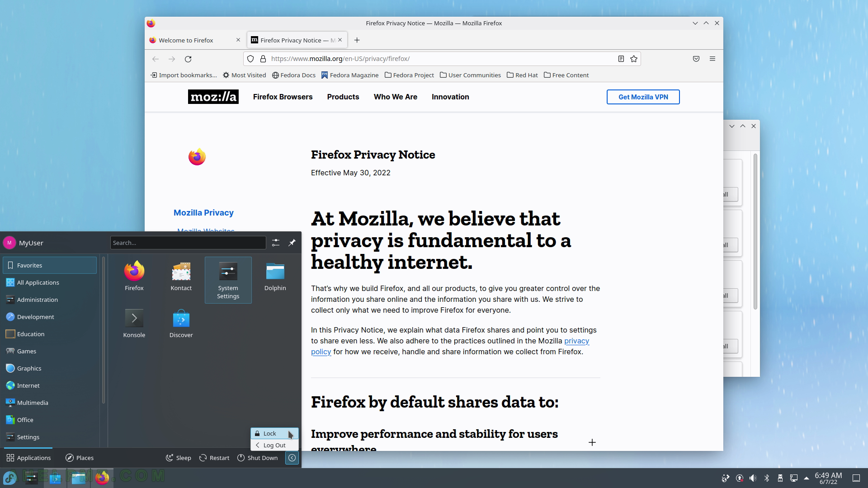Go forward in Firefox history
This screenshot has width=868, height=488.
pos(172,59)
